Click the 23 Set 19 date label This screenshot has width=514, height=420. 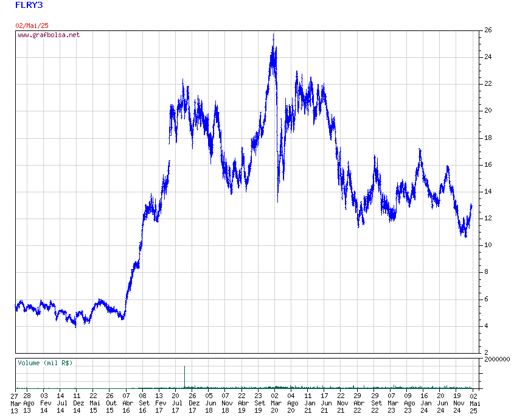[x=259, y=404]
